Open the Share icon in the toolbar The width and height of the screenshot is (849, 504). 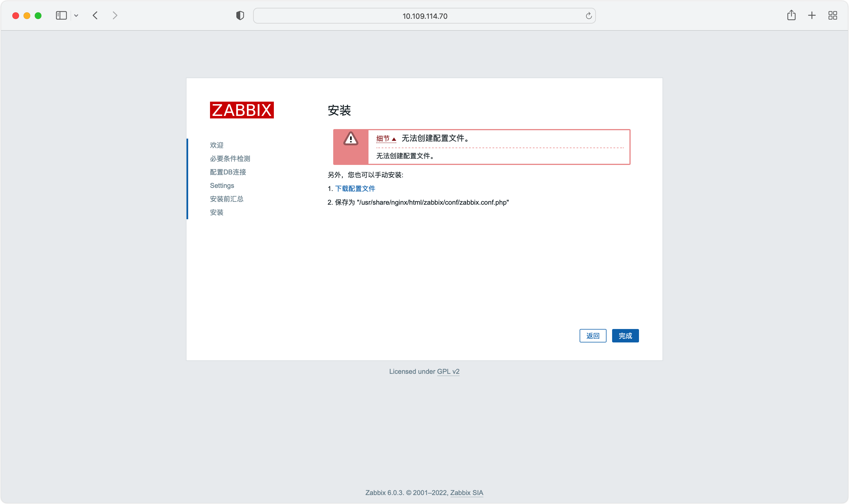coord(791,15)
